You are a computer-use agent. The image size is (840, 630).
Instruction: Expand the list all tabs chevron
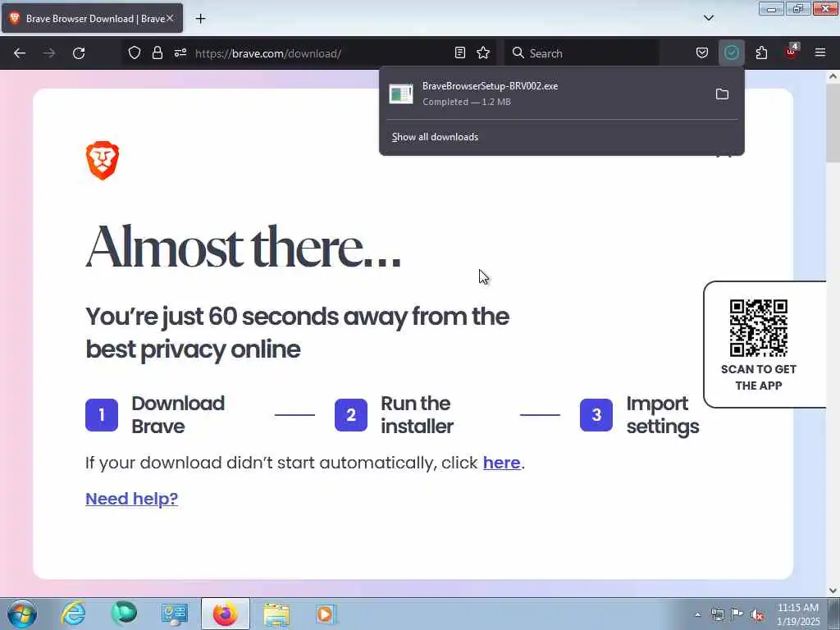[x=708, y=18]
